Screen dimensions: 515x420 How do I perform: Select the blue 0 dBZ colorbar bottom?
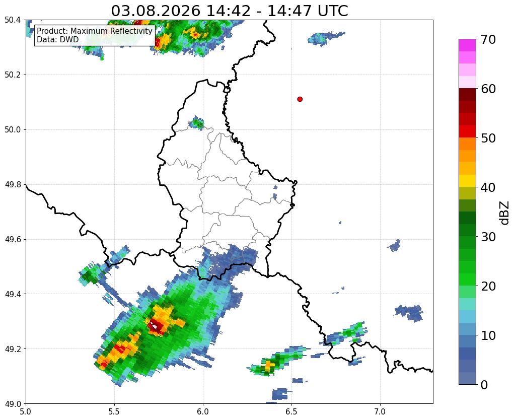coord(467,378)
